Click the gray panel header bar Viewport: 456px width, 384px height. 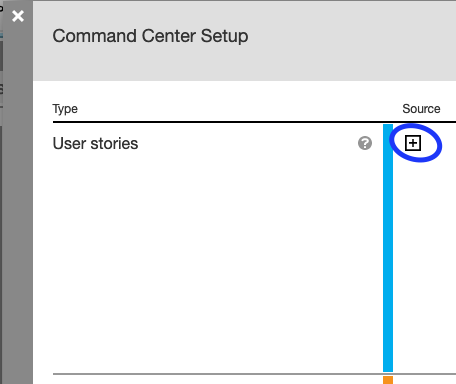[244, 41]
